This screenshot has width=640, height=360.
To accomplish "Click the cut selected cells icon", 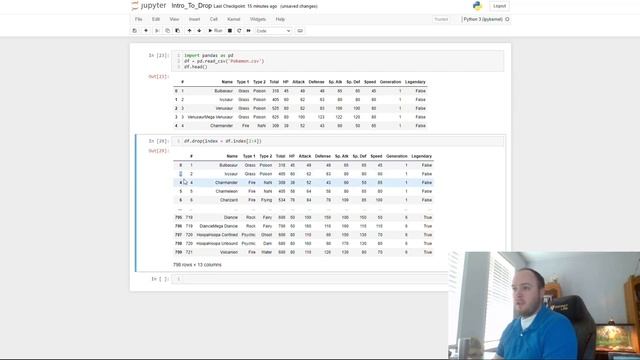I will (157, 31).
